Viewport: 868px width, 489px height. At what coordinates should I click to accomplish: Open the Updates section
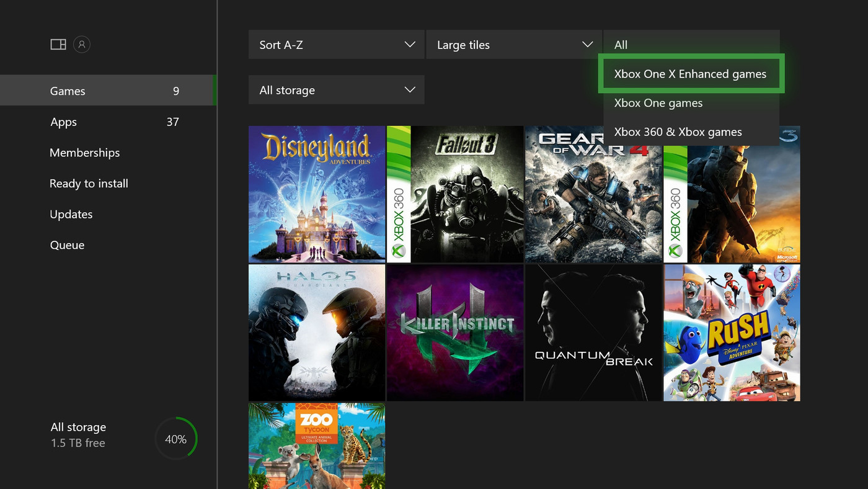(71, 214)
